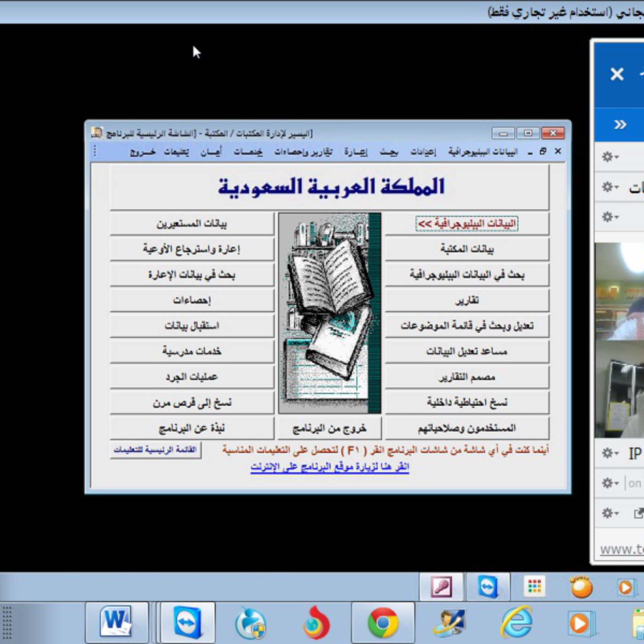Collapse the TeamViewer panel with double-chevron
The height and width of the screenshot is (644, 644).
(x=620, y=124)
